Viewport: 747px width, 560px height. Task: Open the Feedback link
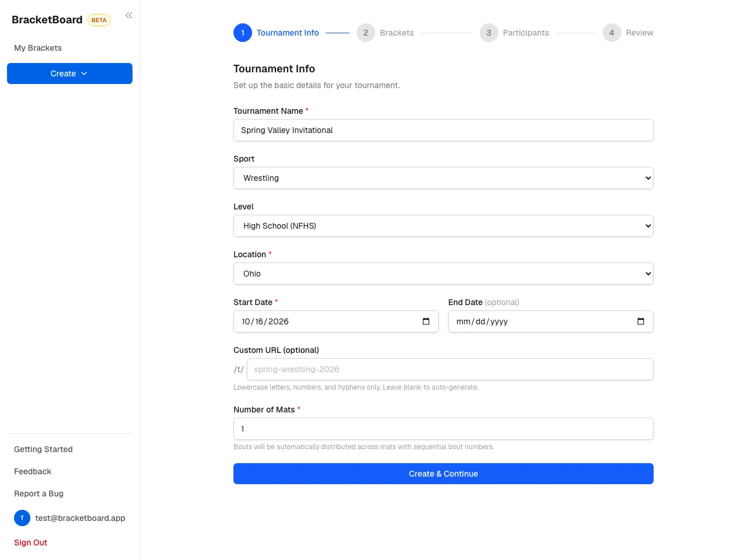click(33, 471)
